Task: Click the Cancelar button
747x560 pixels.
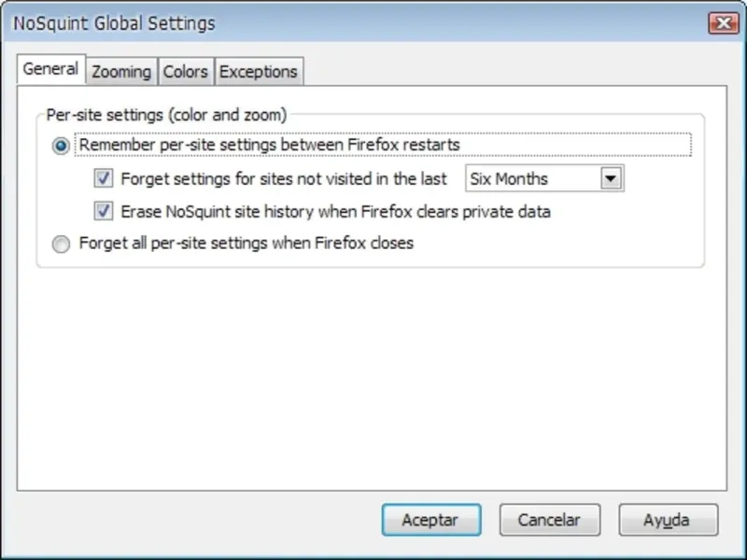Action: pyautogui.click(x=549, y=520)
